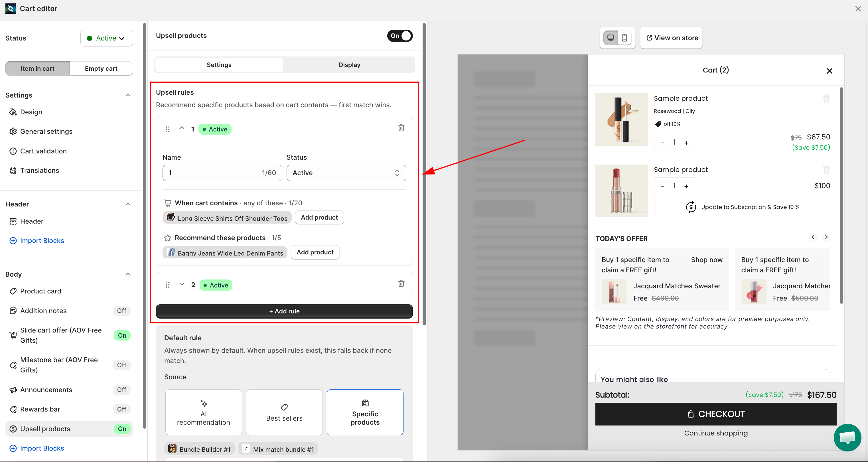Screen dimensions: 868x462
Task: Show previous Today's Offer slide
Action: [813, 237]
